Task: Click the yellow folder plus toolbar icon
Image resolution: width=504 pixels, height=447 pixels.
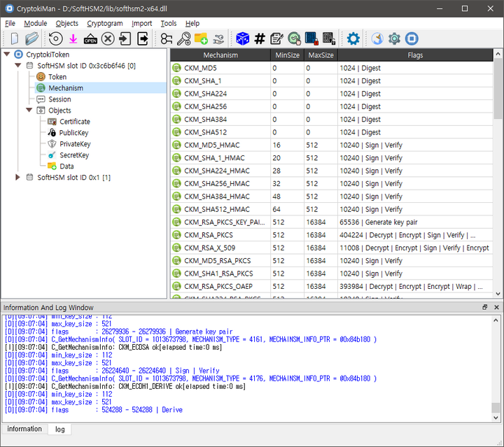Action: click(x=202, y=39)
